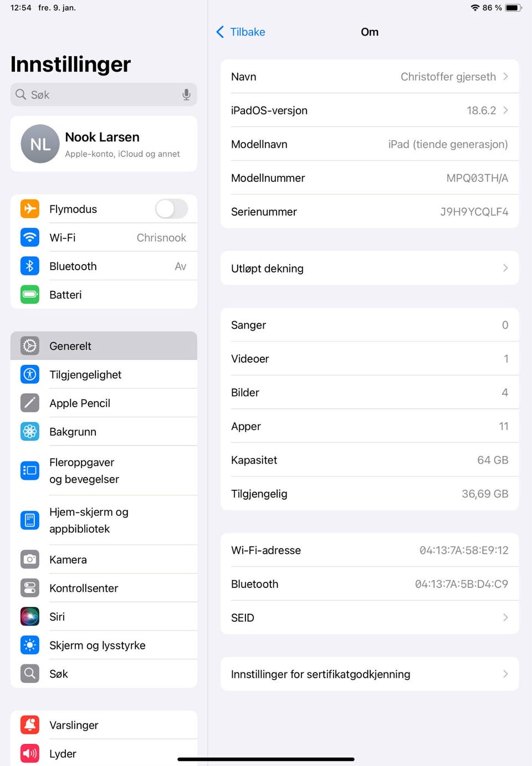The height and width of the screenshot is (766, 532).
Task: Tap the Bluetooth icon in sidebar
Action: coord(30,266)
